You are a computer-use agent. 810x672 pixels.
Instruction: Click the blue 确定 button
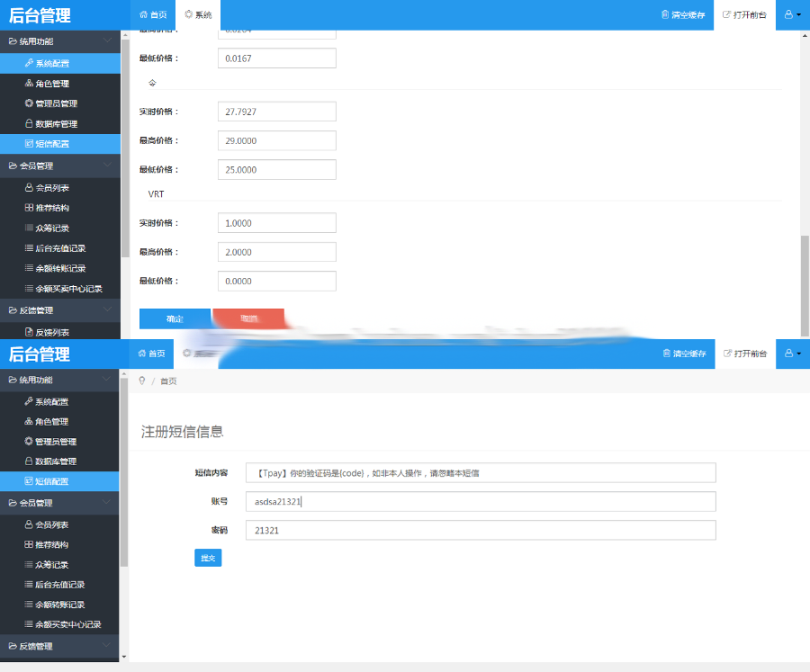tap(175, 318)
